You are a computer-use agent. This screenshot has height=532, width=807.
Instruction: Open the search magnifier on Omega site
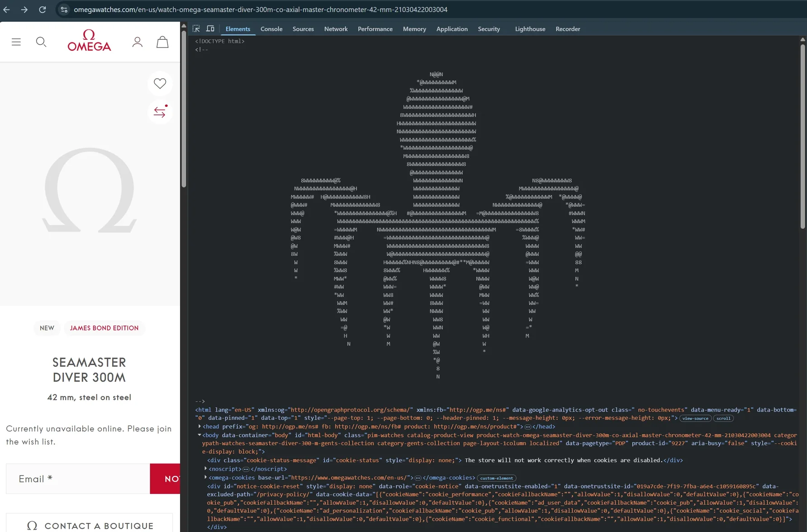point(41,42)
